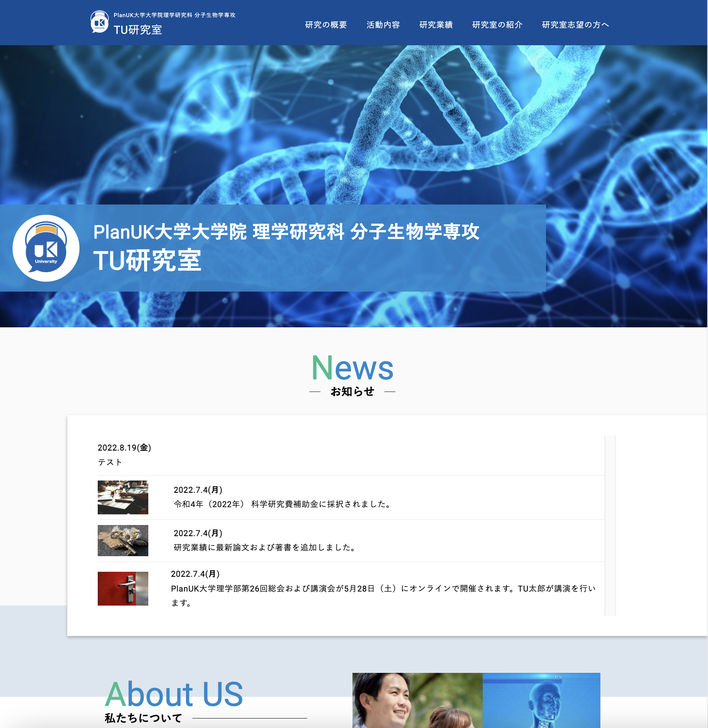Open the 研究室の紹介 menu item

(497, 25)
